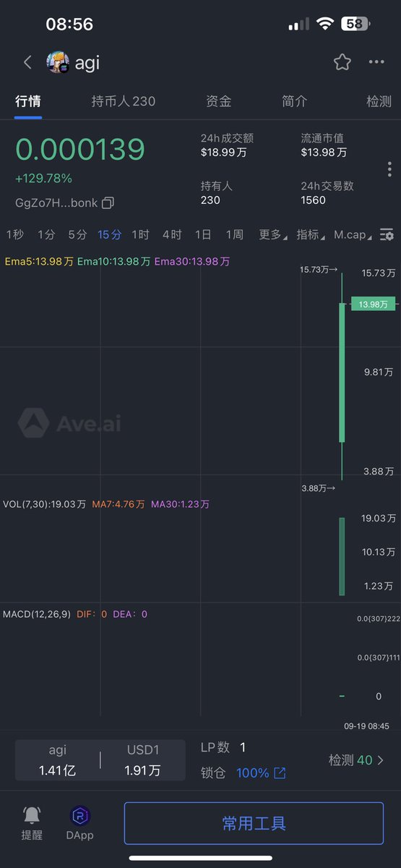Tap the back arrow icon
Screen dimensions: 401x868
pos(27,62)
